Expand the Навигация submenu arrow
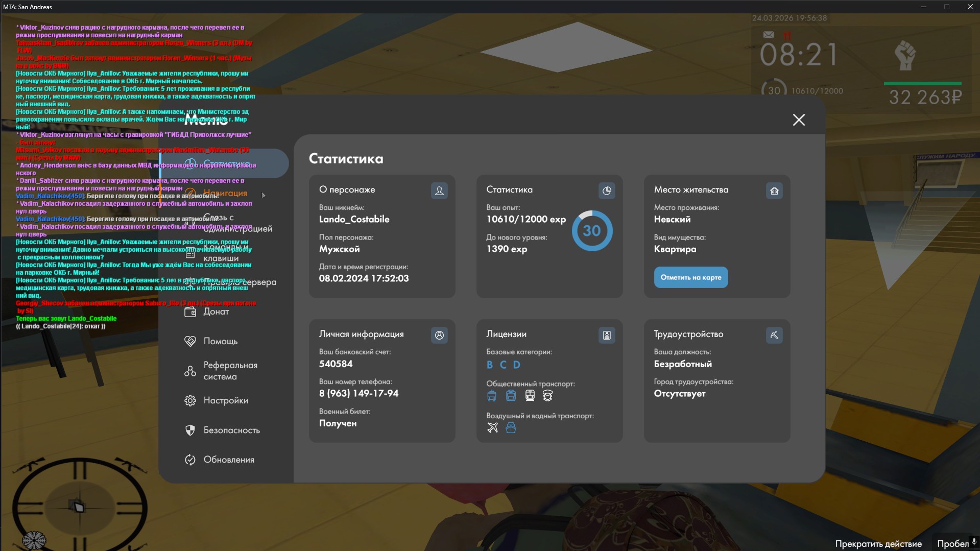980x551 pixels. [264, 195]
